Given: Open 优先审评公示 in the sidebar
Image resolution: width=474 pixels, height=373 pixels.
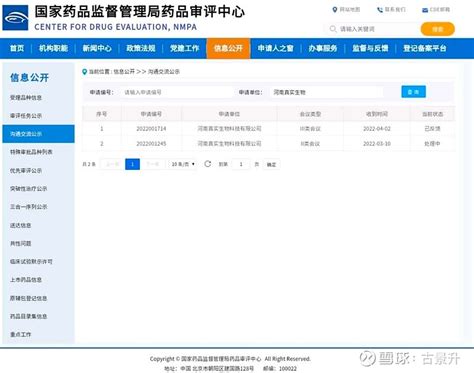Looking at the screenshot, I should [26, 170].
